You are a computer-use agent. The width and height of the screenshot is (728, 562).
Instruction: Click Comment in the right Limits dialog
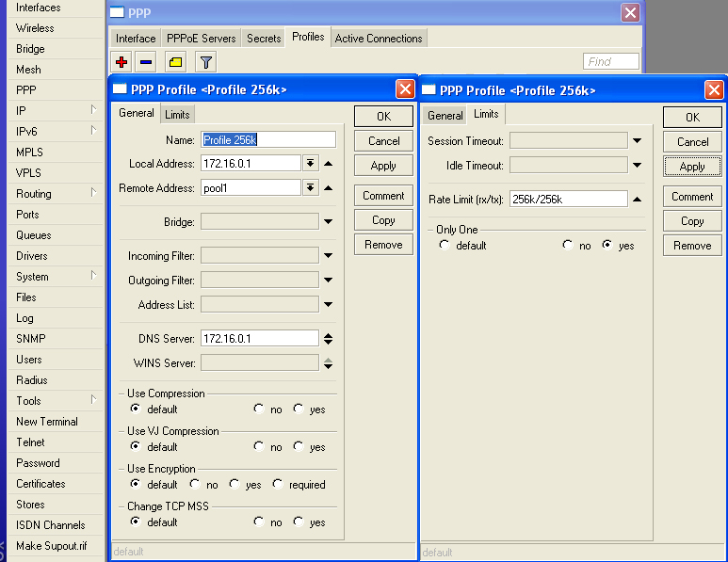pos(692,197)
